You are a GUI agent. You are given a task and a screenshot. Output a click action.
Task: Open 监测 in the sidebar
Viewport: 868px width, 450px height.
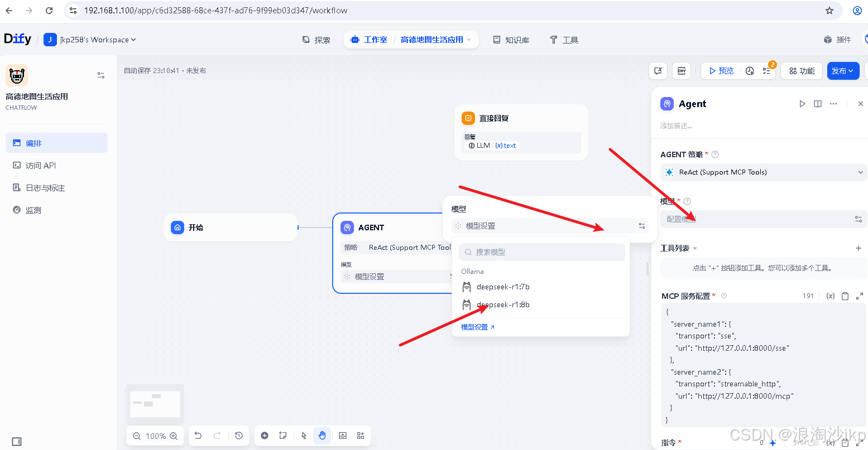[x=56, y=210]
